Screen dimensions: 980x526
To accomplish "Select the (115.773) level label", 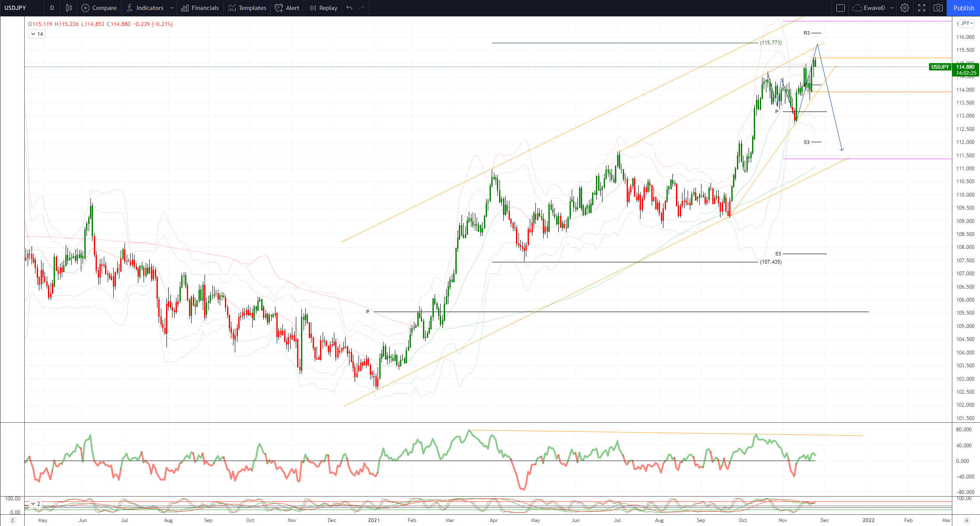I will click(x=771, y=43).
